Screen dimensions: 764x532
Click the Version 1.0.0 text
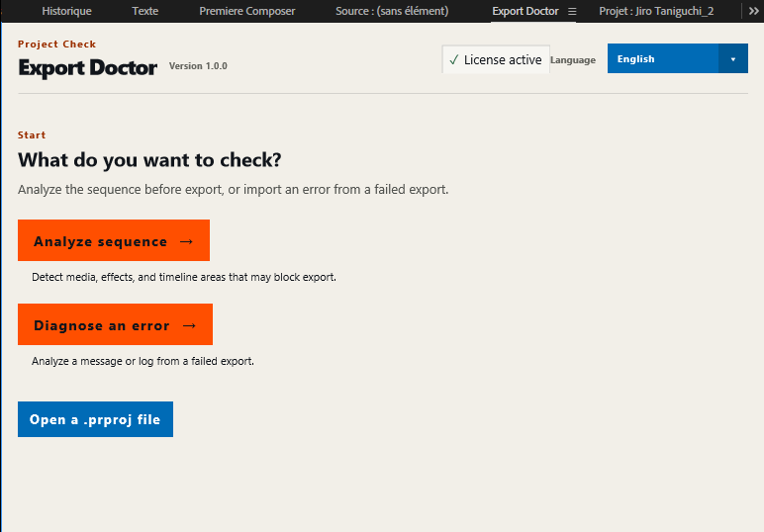click(198, 66)
